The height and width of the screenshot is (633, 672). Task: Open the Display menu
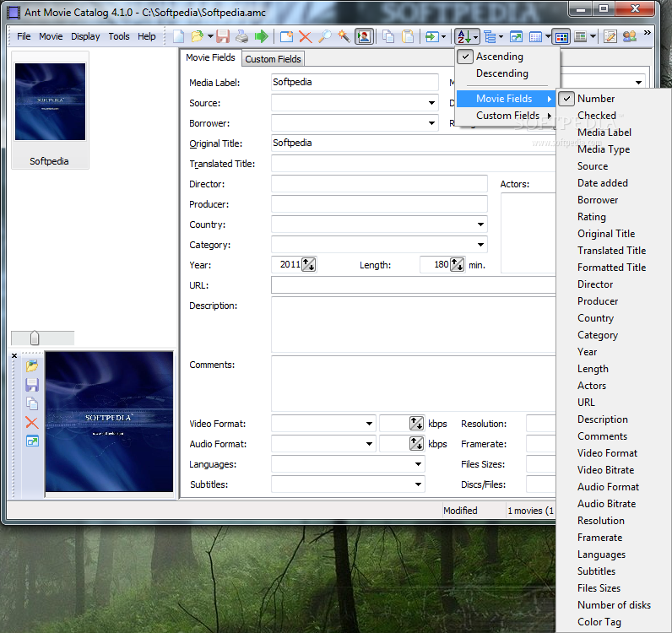pos(85,37)
